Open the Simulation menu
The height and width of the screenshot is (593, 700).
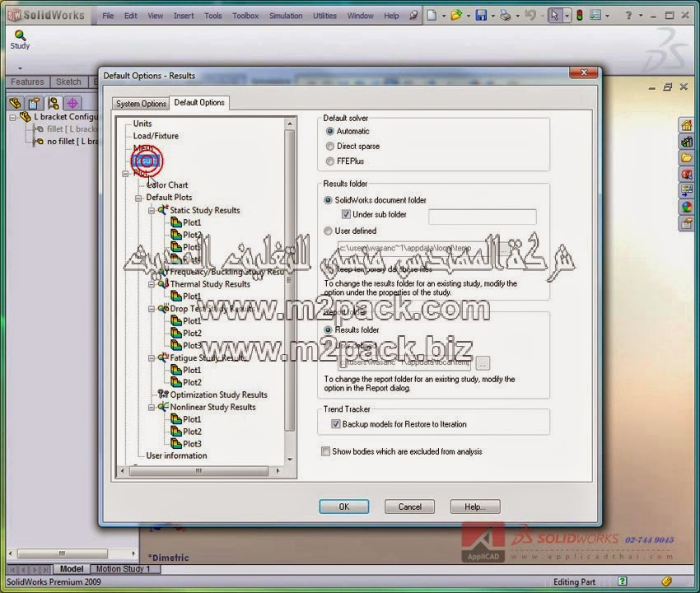[x=286, y=16]
